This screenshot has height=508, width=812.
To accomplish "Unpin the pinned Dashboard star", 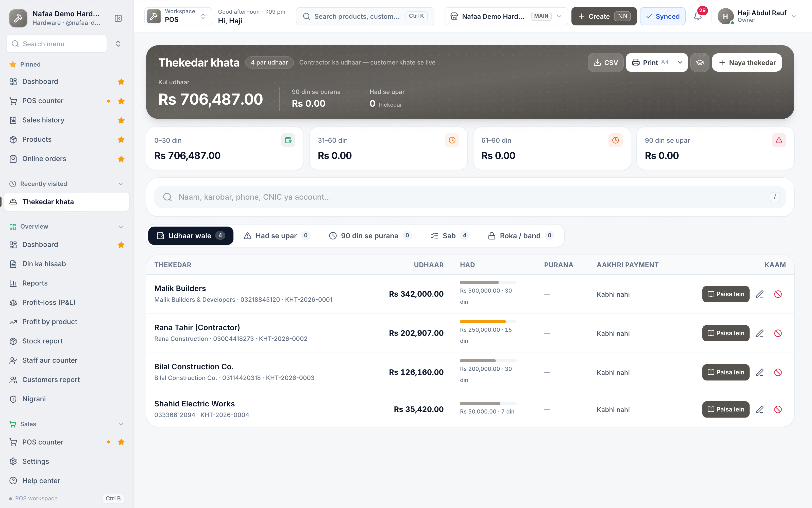I will point(121,82).
